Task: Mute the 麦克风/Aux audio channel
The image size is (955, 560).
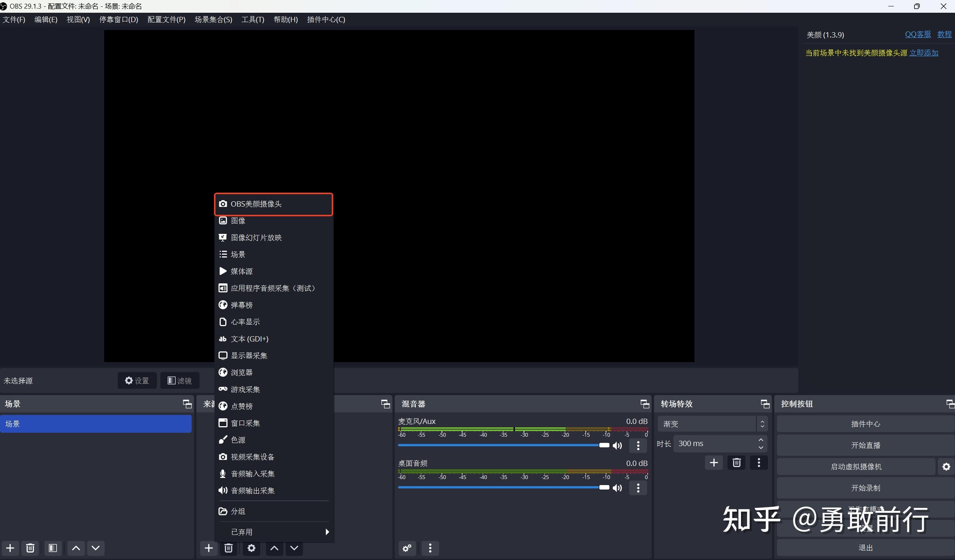Action: coord(617,446)
